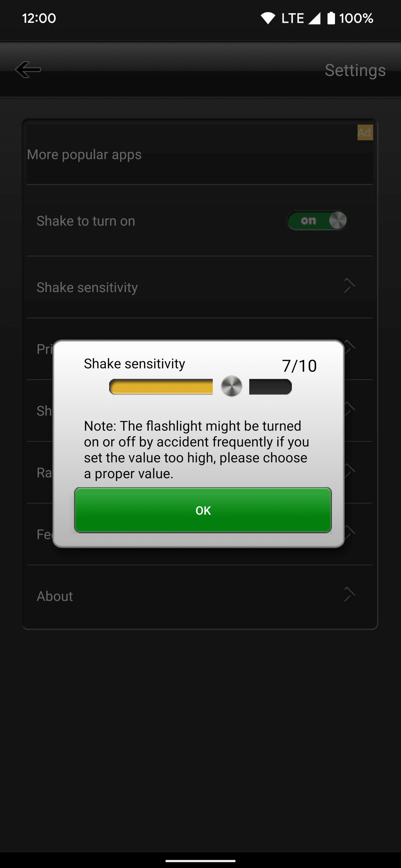The image size is (401, 868).
Task: Tap the Shake to turn on label
Action: click(86, 221)
